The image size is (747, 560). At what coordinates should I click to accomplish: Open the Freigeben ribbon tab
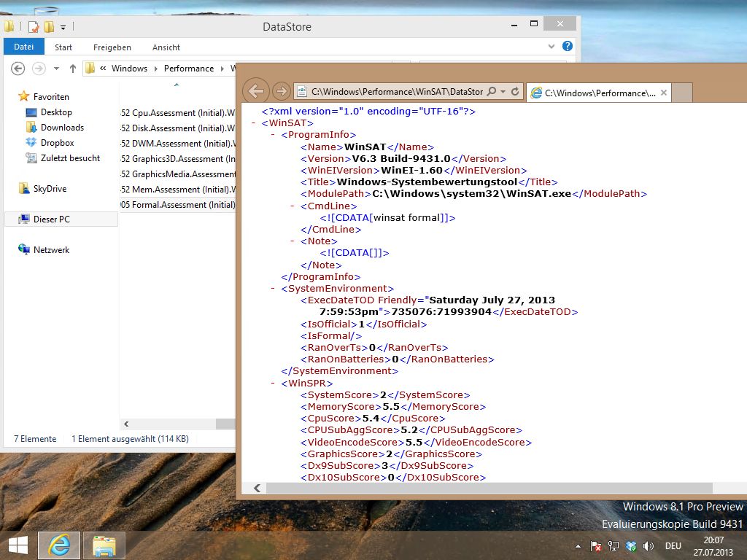coord(112,47)
